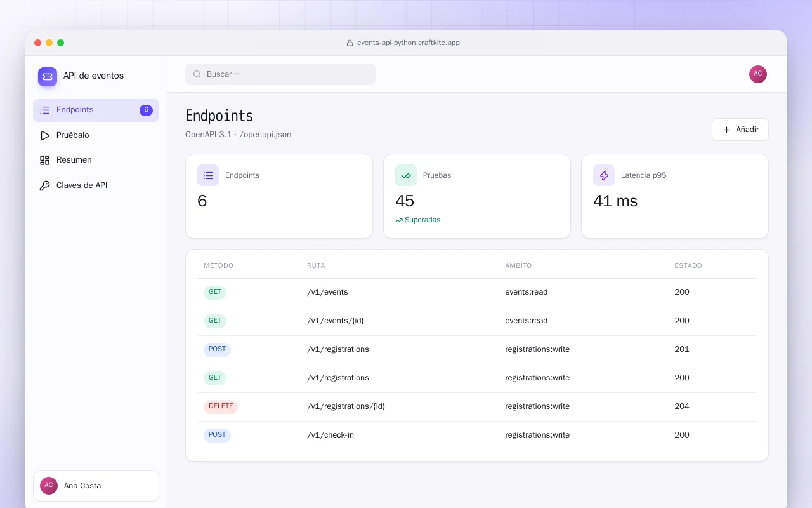Open Claves de API page
Viewport: 812px width, 508px height.
coord(96,185)
